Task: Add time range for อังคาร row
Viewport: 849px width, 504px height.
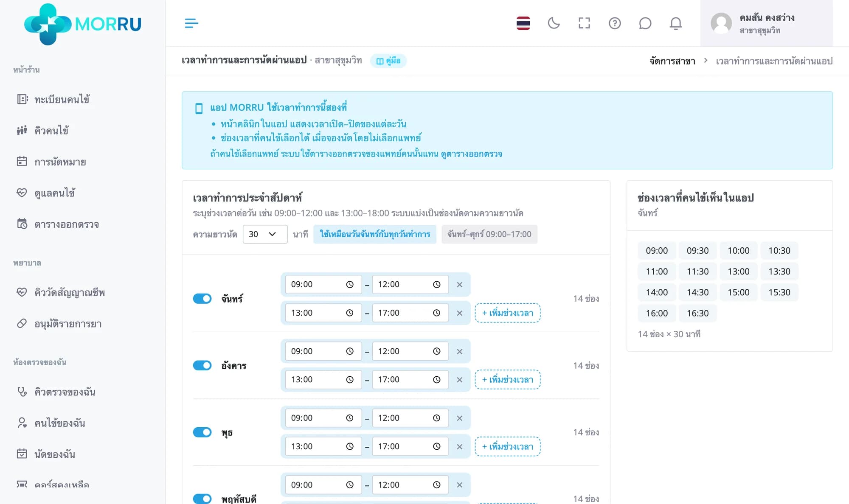Action: (x=507, y=380)
